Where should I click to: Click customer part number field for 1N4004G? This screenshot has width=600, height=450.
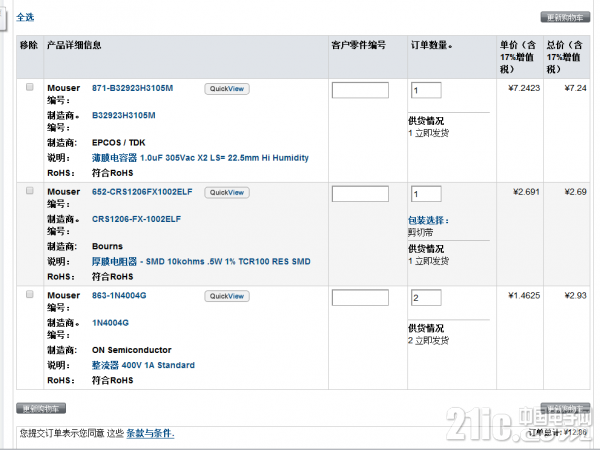click(x=360, y=298)
